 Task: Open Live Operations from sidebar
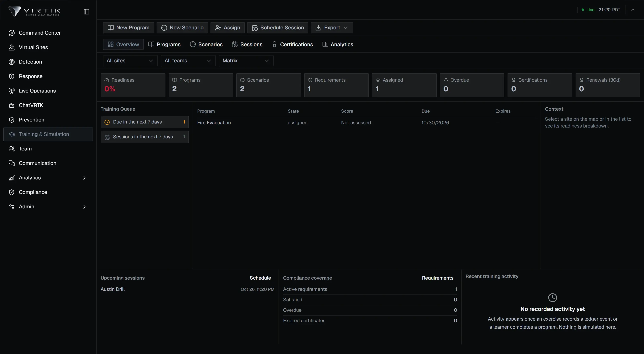click(48, 91)
